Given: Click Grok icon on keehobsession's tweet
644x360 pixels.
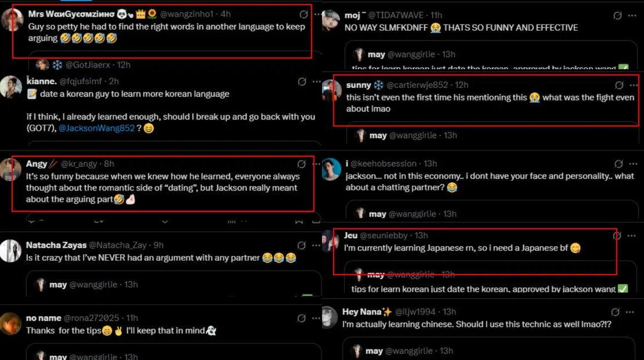Looking at the screenshot, I should tap(618, 164).
